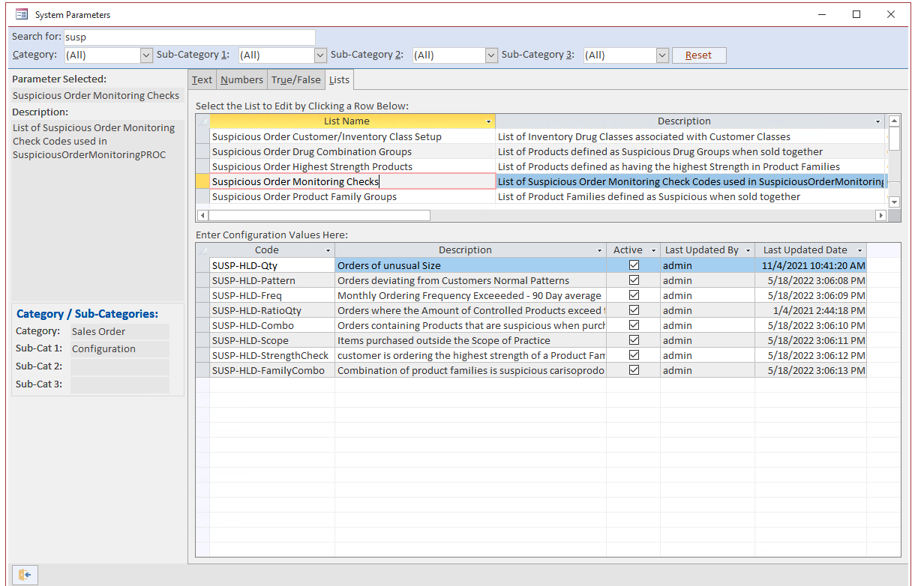Click scroll-up arrow of list vertical scrollbar
This screenshot has height=586, width=924.
(894, 121)
